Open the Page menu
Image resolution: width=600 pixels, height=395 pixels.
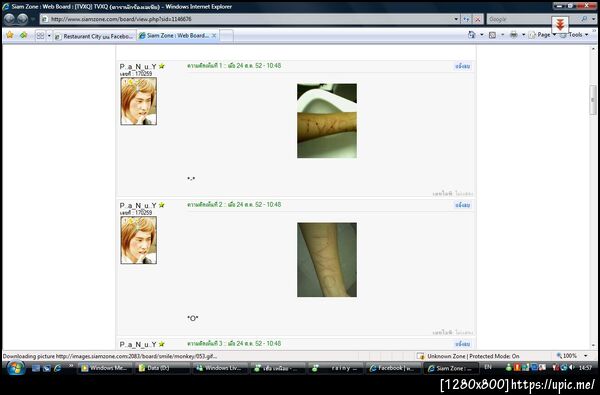tap(542, 35)
